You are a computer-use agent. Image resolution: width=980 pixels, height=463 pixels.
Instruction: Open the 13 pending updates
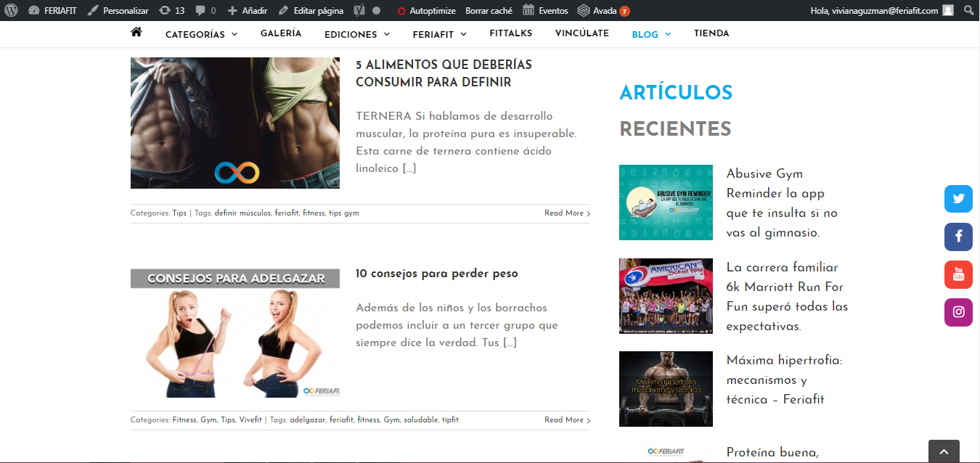click(x=171, y=11)
